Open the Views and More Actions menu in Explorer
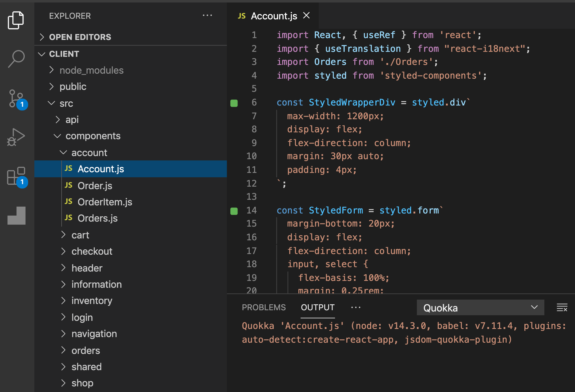 (207, 15)
